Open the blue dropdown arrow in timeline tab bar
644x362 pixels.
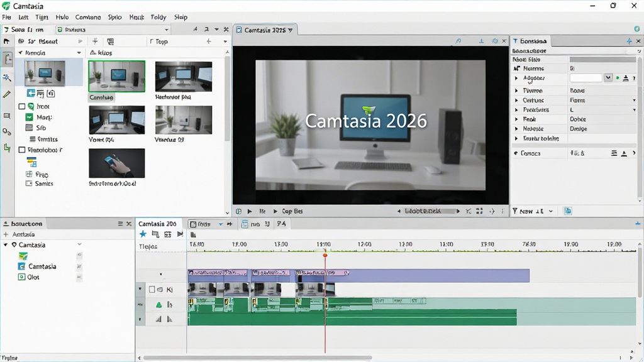click(x=221, y=224)
